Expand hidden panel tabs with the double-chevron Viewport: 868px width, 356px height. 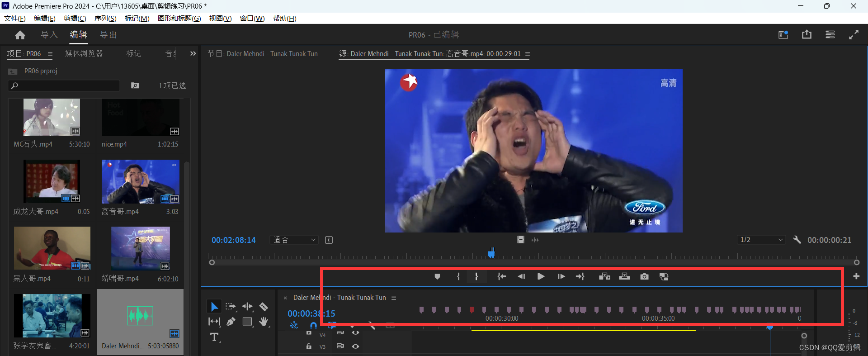[x=193, y=53]
